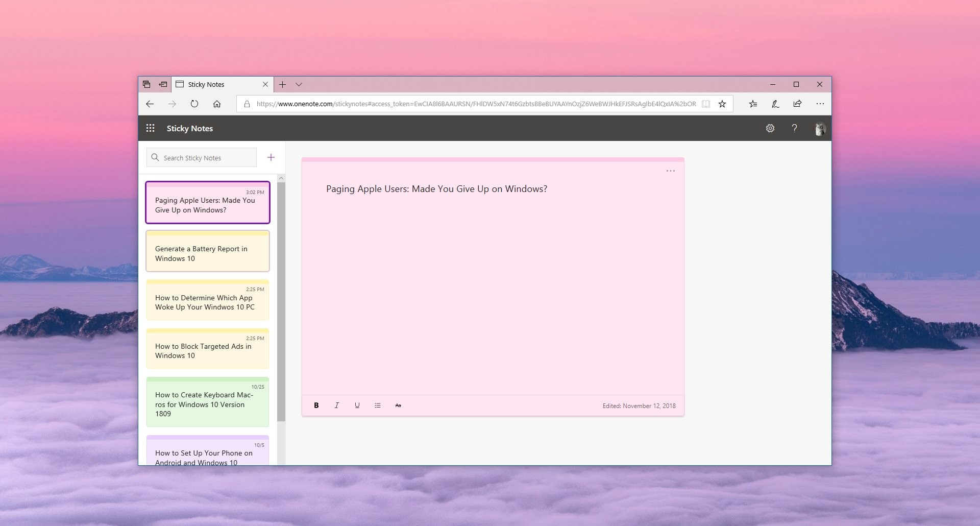Open a new browser tab
The height and width of the screenshot is (526, 980).
[x=282, y=84]
